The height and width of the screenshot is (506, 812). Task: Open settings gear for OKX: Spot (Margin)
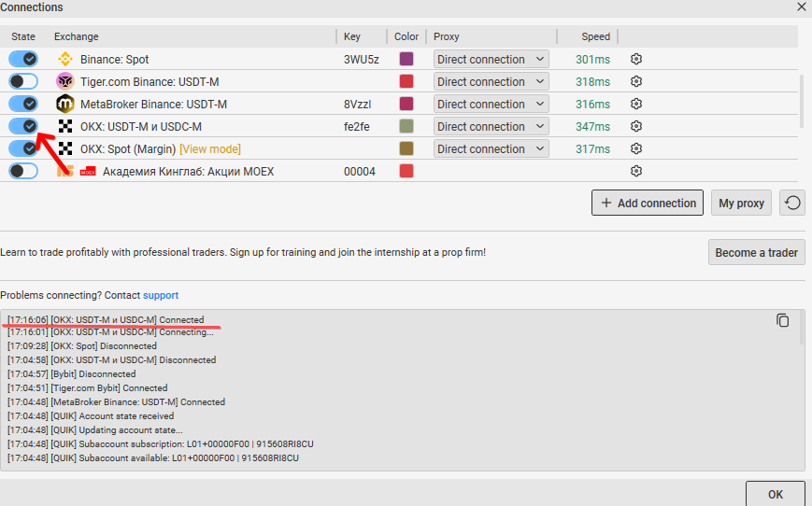(x=636, y=148)
